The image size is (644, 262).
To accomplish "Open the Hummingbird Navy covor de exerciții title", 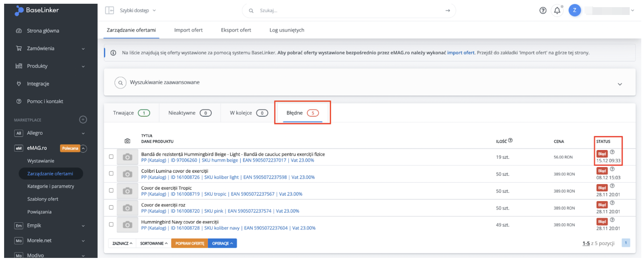I will (x=180, y=222).
